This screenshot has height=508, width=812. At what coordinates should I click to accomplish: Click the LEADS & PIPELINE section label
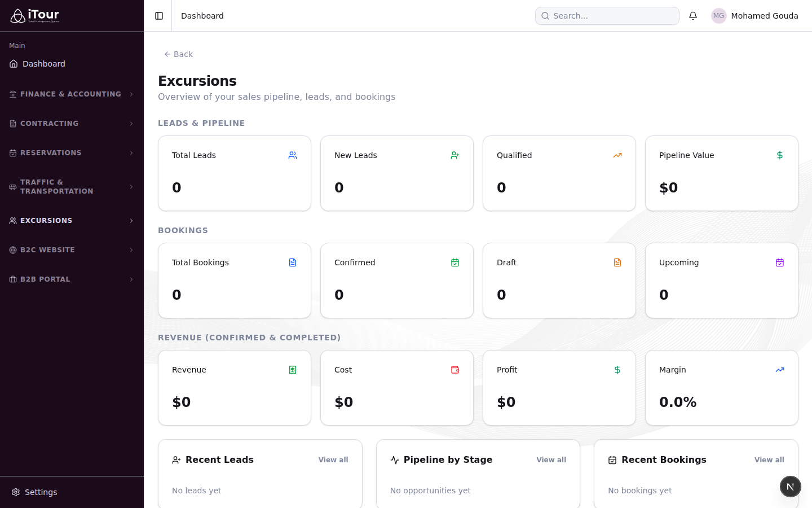(x=201, y=123)
